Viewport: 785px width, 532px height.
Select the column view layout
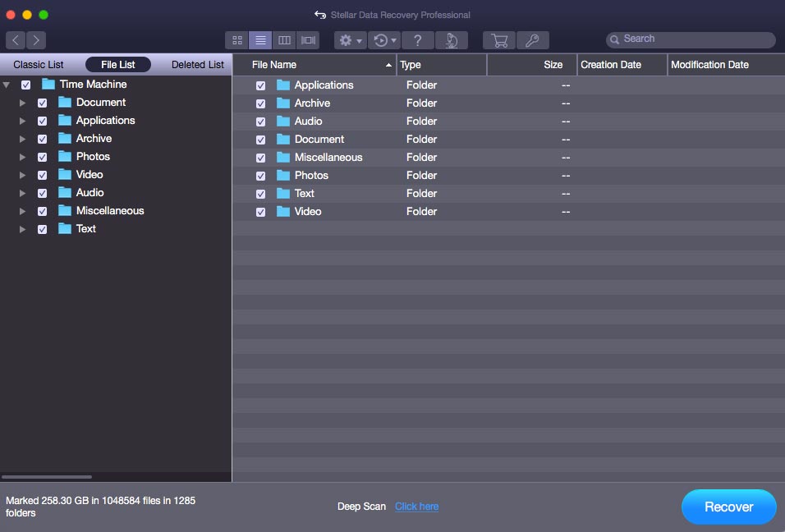284,40
